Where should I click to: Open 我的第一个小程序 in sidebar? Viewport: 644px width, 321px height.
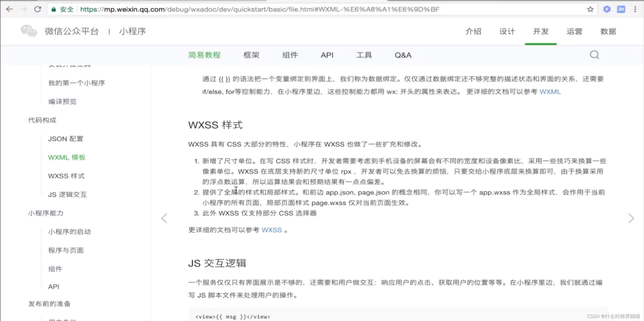pos(76,83)
